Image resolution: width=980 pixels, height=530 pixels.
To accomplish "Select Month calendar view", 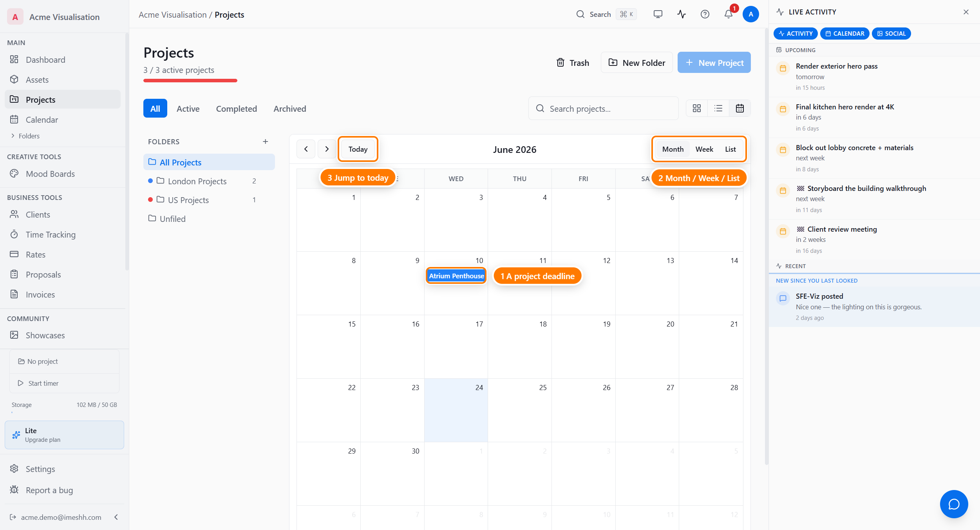I will [x=673, y=149].
